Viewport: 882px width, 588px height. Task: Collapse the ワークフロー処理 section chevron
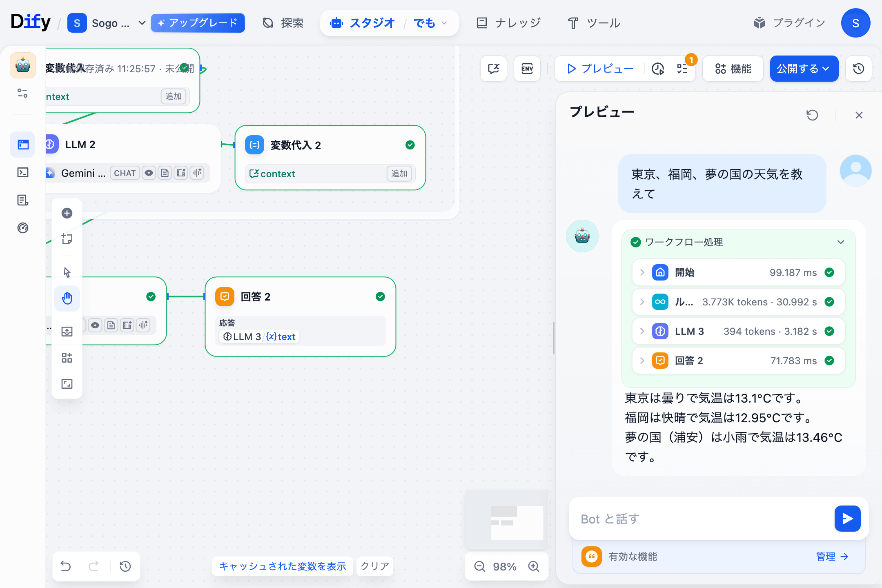(x=840, y=242)
